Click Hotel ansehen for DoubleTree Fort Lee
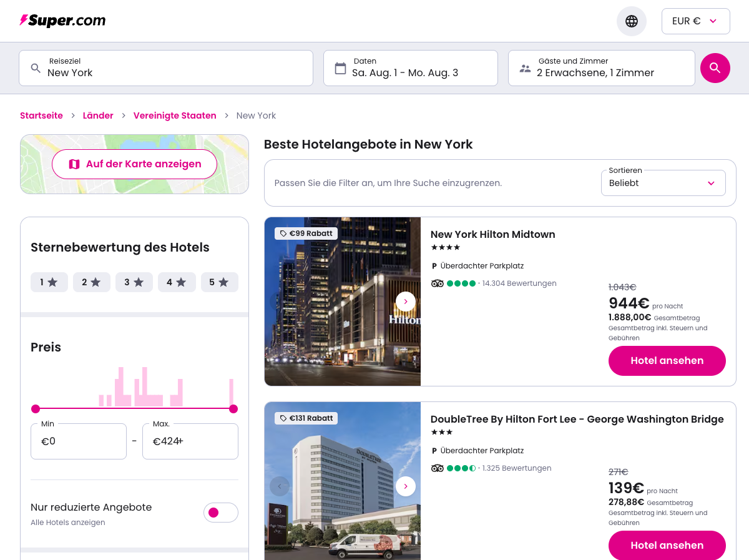749x560 pixels. [x=667, y=546]
